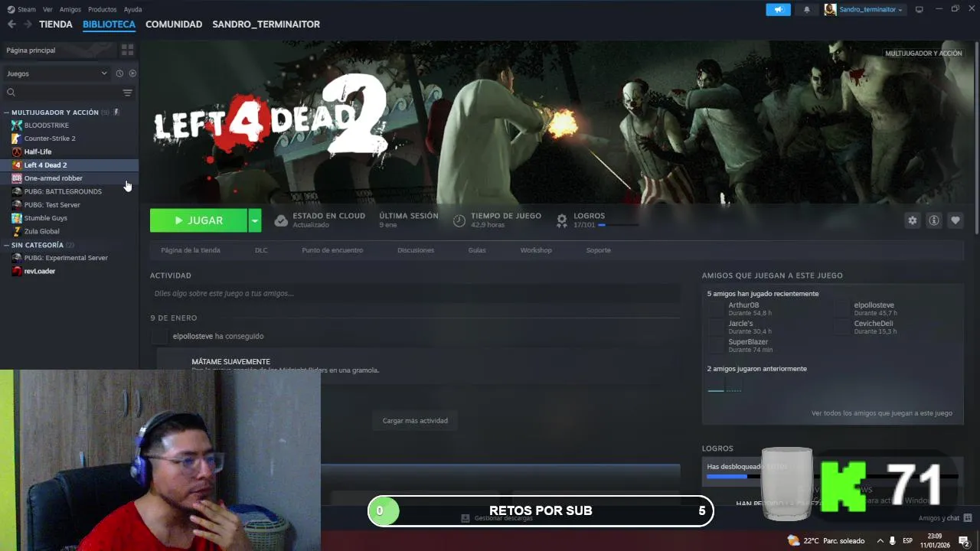Screen dimensions: 980x551
Task: Go back with the left arrow
Action: point(11,24)
